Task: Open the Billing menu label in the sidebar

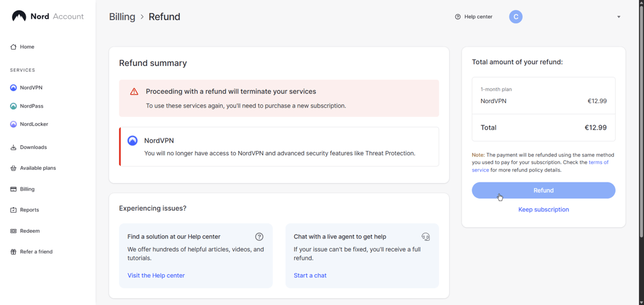Action: coord(27,189)
